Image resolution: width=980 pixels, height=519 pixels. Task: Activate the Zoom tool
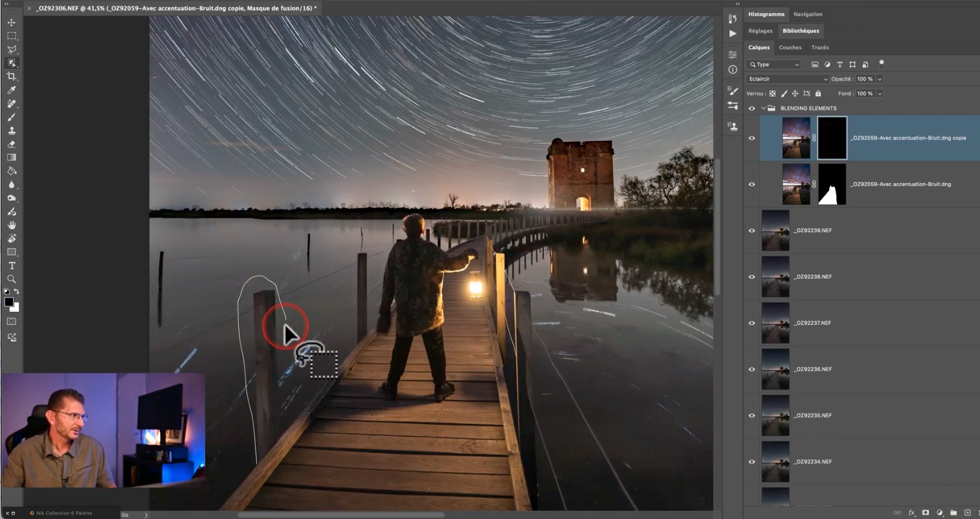(x=11, y=279)
